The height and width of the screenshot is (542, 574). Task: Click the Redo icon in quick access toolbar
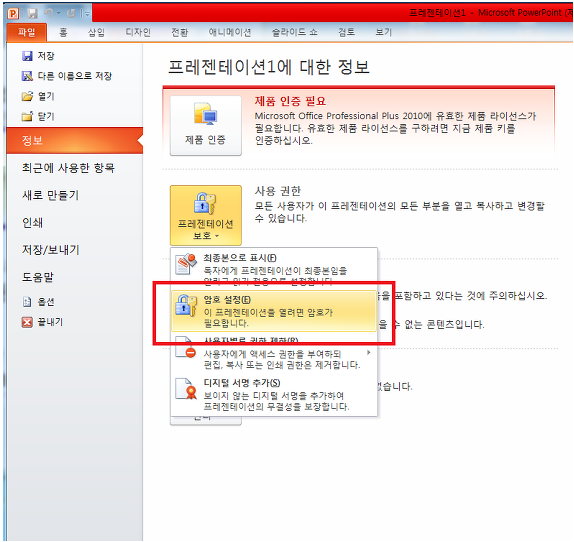point(71,14)
